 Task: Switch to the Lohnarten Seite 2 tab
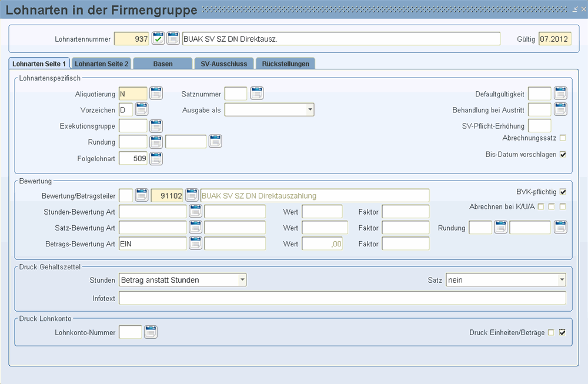[101, 64]
